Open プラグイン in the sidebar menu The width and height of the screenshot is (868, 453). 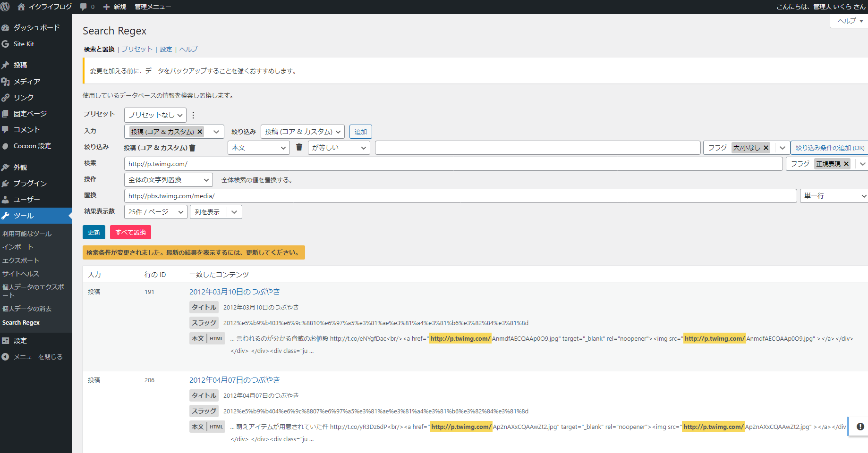coord(30,183)
